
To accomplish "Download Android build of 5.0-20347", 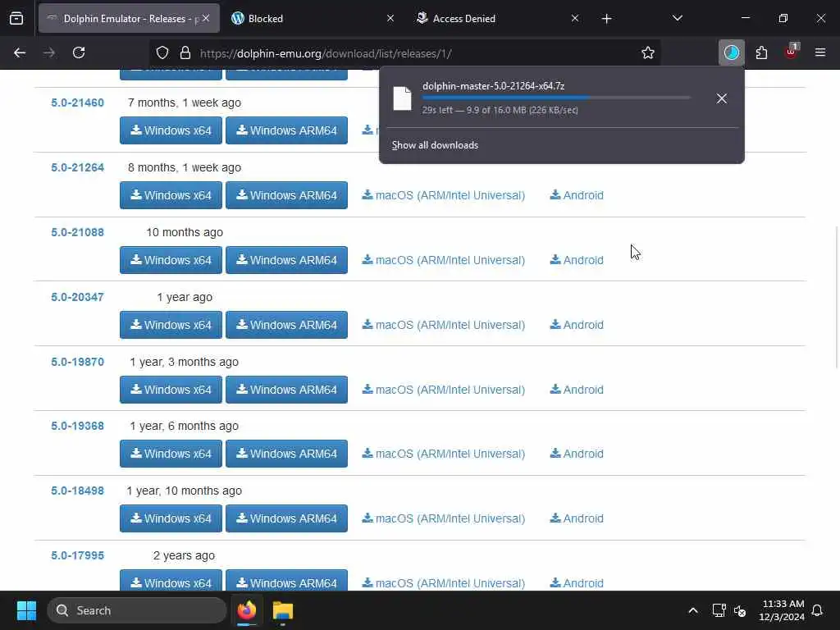I will pos(577,325).
